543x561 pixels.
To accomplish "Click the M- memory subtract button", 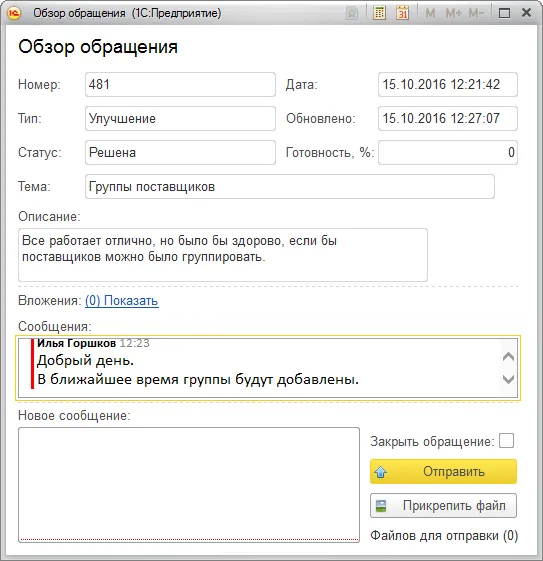I will (x=476, y=14).
